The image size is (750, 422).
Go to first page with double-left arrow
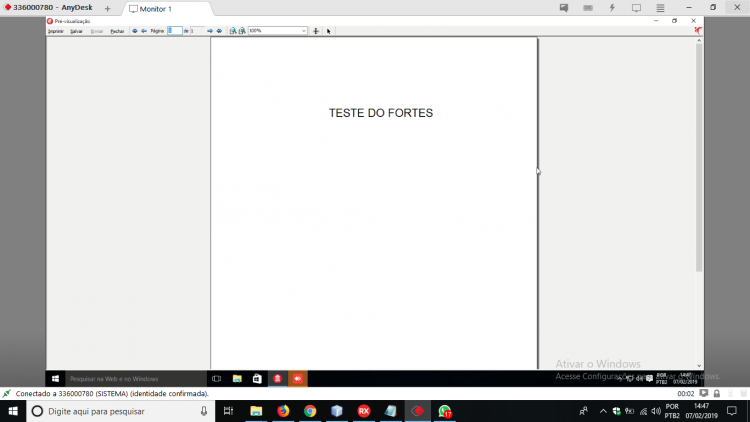(134, 31)
